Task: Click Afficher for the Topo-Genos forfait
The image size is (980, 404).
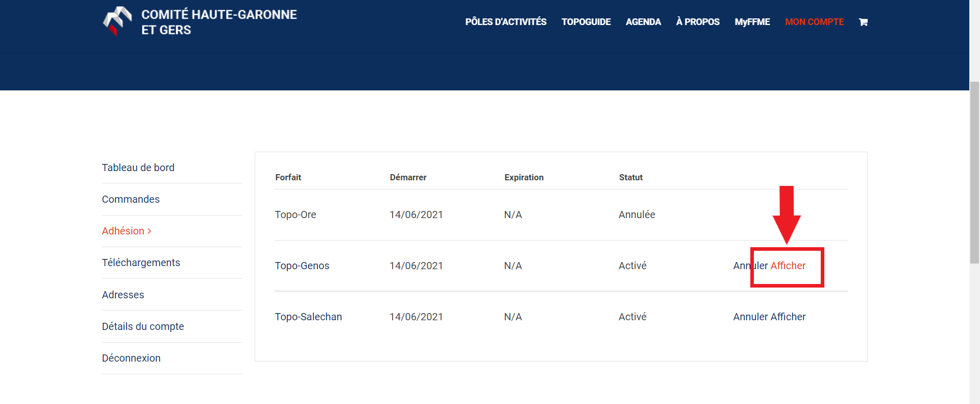Action: click(x=788, y=266)
